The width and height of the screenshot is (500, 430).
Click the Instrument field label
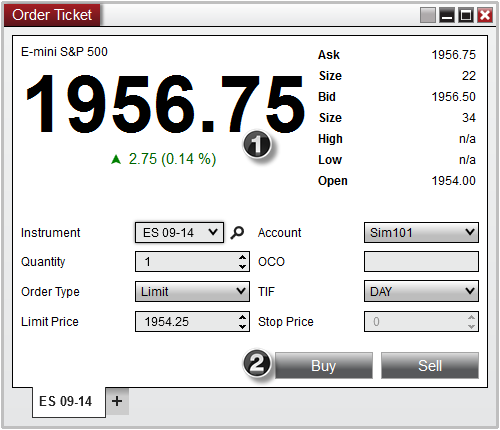pos(50,233)
